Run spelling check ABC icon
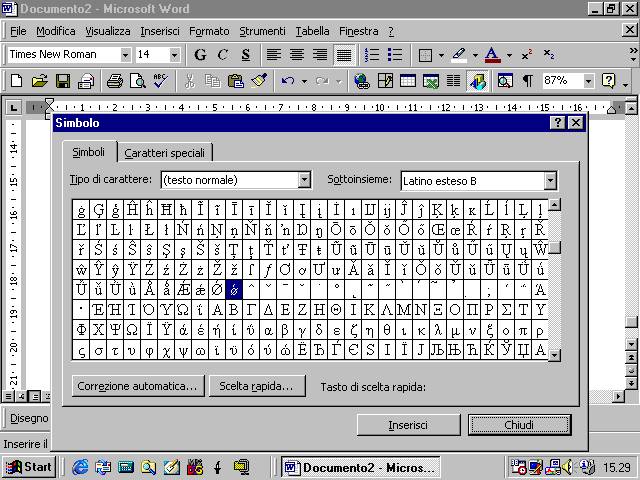Image resolution: width=640 pixels, height=480 pixels. click(160, 81)
